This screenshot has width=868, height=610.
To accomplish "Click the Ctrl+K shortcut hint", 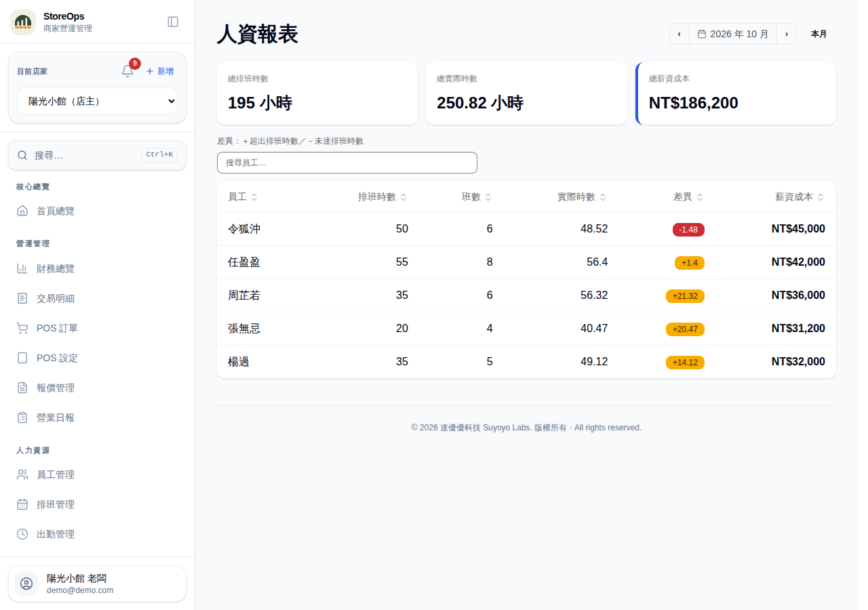I will coord(159,155).
